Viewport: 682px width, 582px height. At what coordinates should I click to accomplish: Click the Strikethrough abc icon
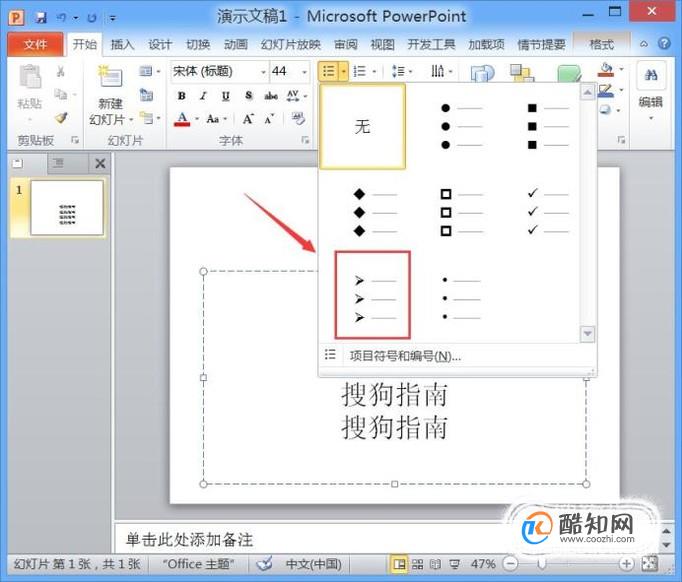point(271,96)
